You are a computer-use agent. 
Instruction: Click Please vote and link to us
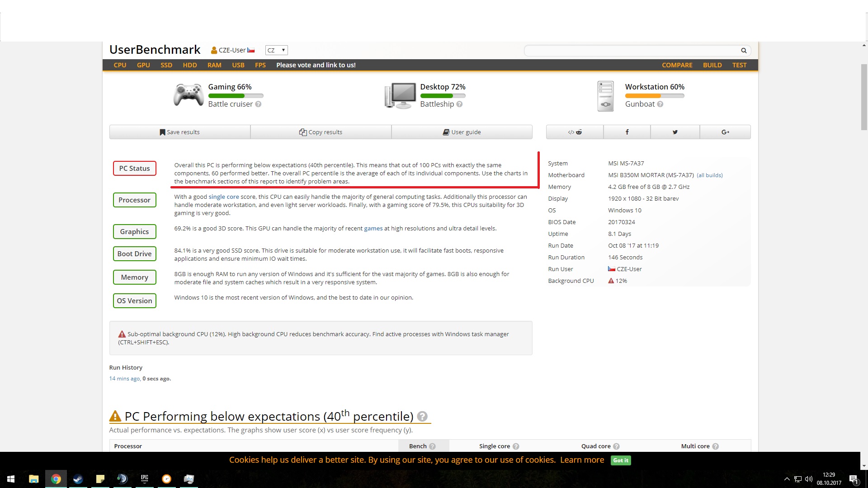pyautogui.click(x=316, y=65)
